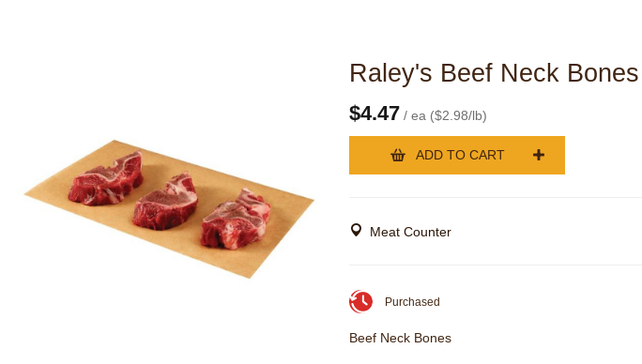Click the ($2.98/lb) unit price text
The height and width of the screenshot is (364, 642).
tap(458, 116)
